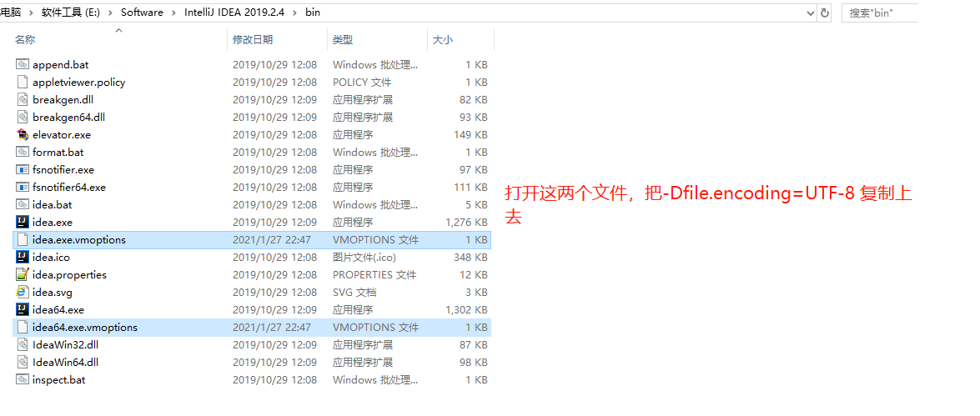Click the idea.exe IntelliJ icon
The image size is (980, 416).
coord(23,222)
